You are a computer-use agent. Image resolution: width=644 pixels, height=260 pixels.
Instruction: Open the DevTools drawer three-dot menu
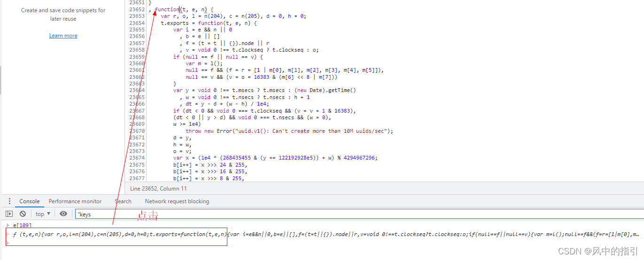(10, 201)
